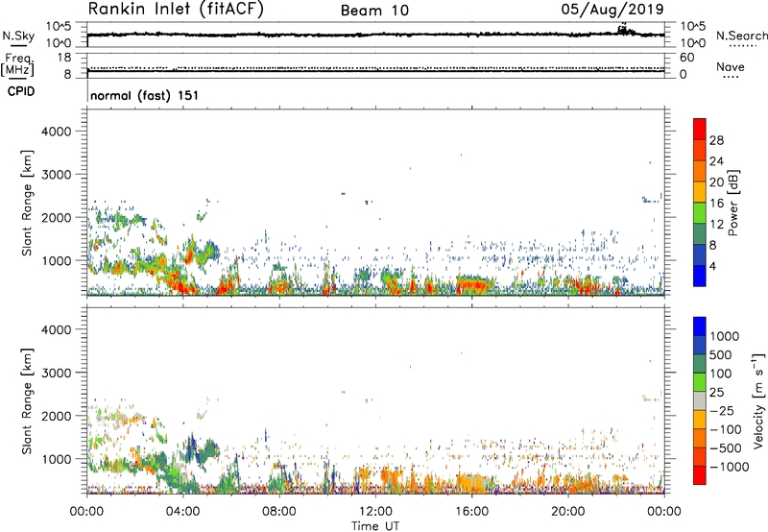Viewport: 768px width, 532px height.
Task: Click the yellow 16–20 dB Power colorbar segment
Action: [x=700, y=191]
